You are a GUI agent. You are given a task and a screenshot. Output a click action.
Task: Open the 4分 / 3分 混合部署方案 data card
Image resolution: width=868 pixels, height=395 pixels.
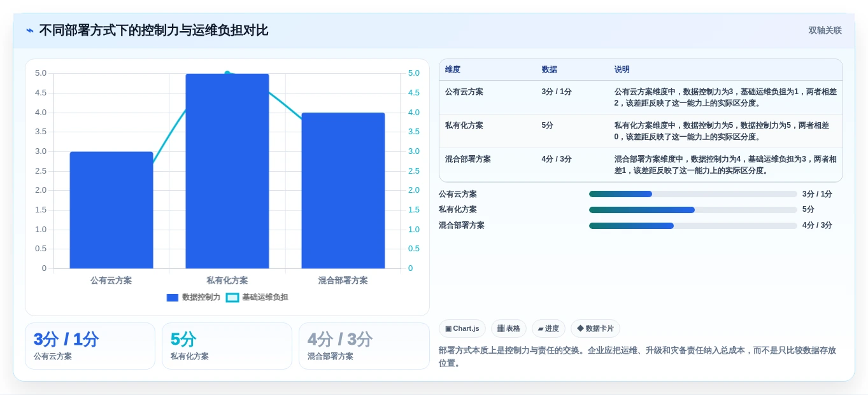(364, 346)
